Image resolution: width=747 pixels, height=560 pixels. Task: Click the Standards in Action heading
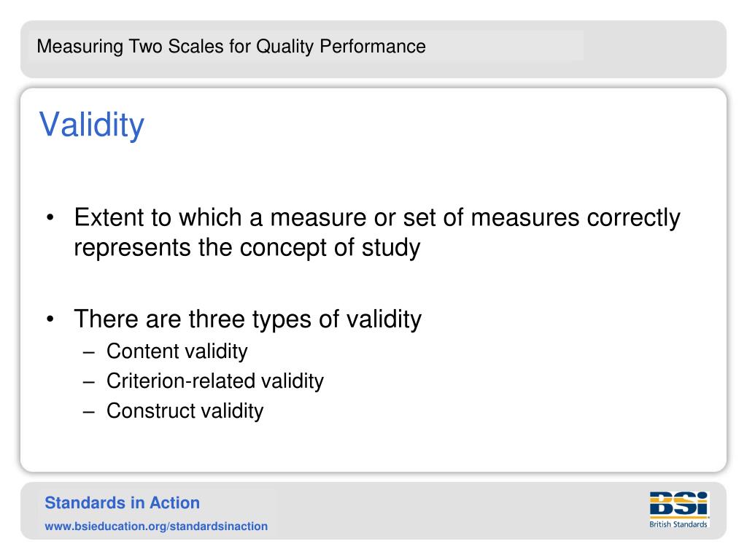tap(123, 503)
